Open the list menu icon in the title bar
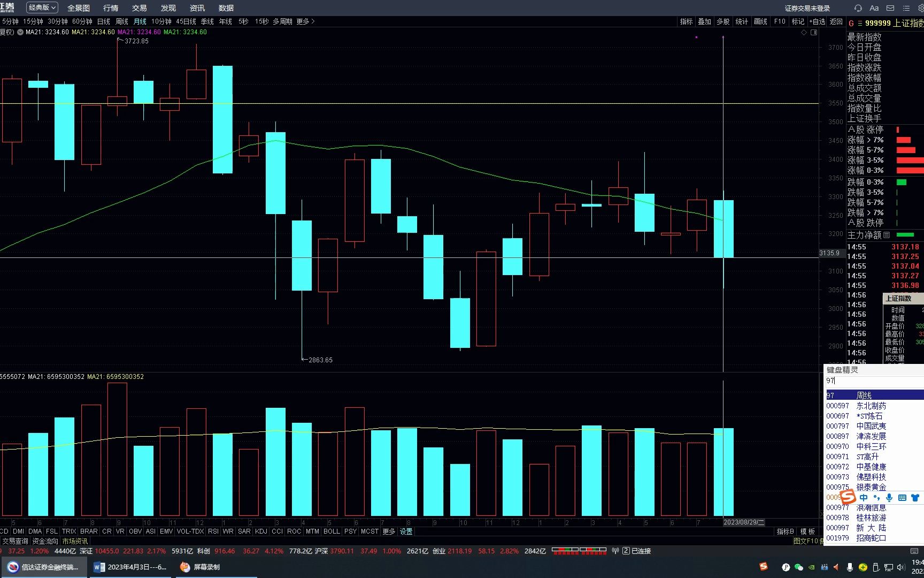Screen dimensions: 924x578 point(906,8)
